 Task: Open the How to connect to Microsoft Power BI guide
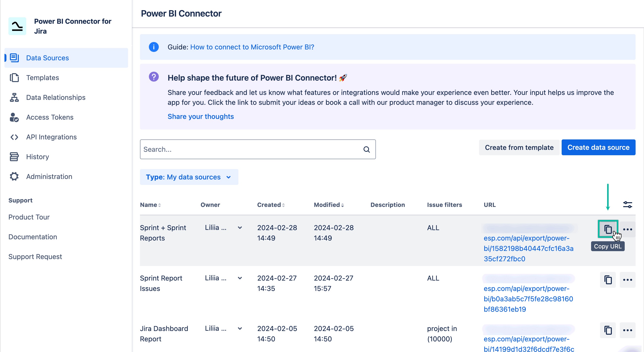(x=252, y=47)
